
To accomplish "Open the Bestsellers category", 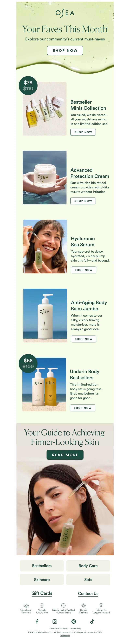I will (x=42, y=566).
